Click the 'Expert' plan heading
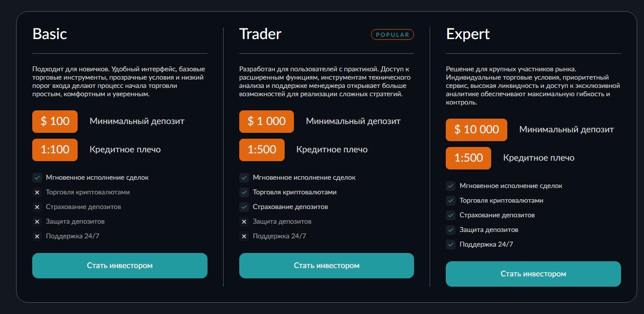 tap(468, 34)
